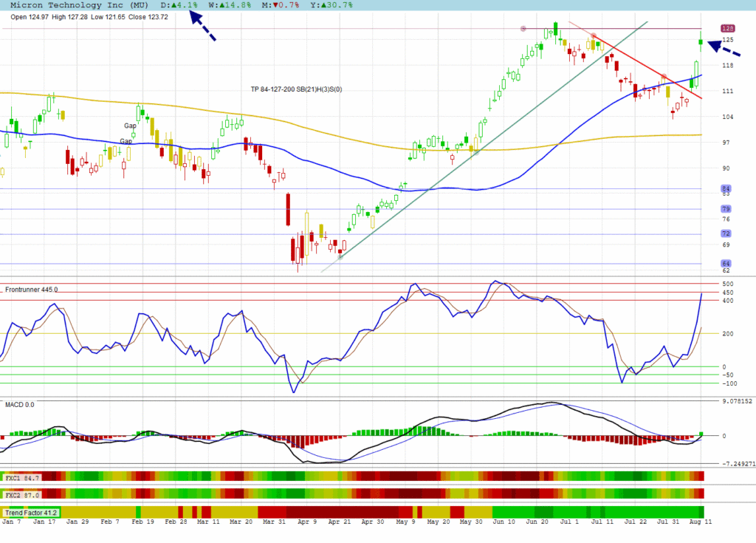This screenshot has width=756, height=543.
Task: Click the Jul 1 date label
Action: click(x=569, y=522)
